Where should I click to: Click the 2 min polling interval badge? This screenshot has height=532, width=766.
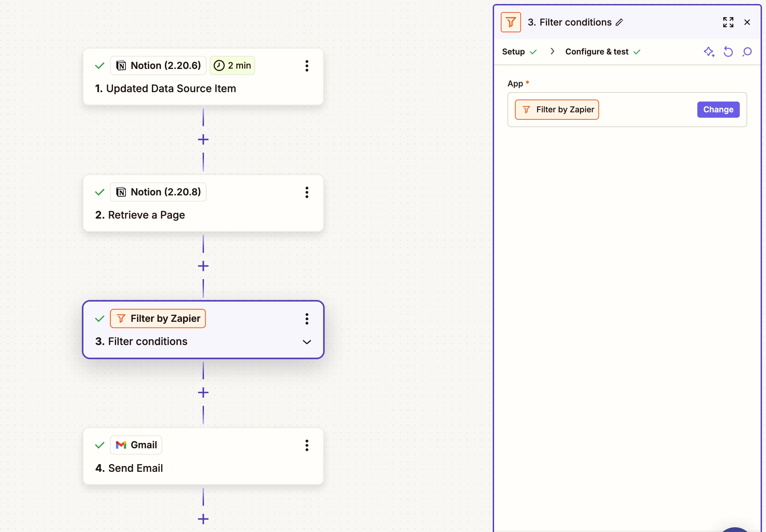(x=232, y=66)
